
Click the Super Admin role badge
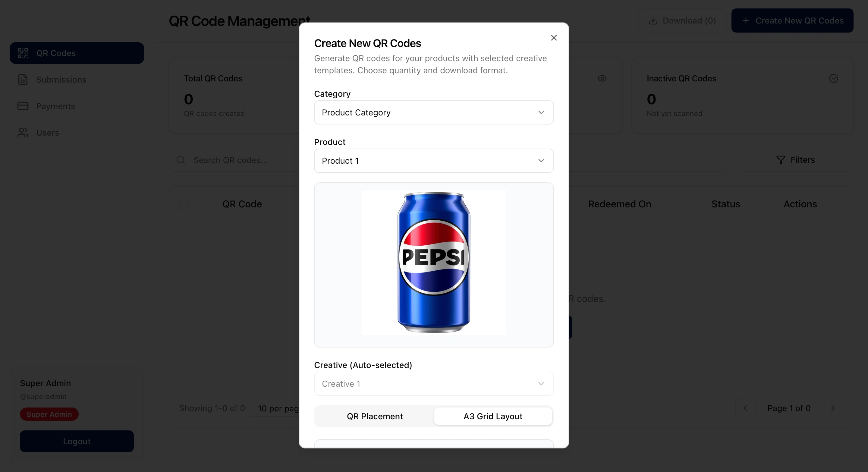tap(49, 414)
